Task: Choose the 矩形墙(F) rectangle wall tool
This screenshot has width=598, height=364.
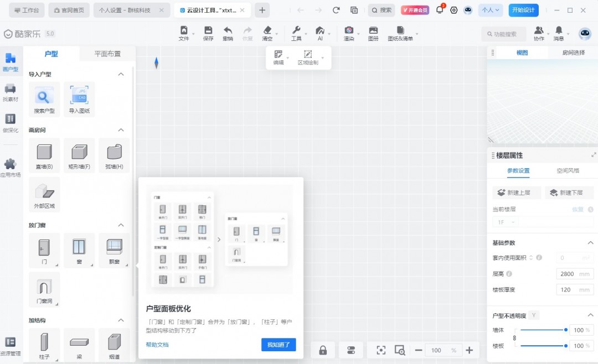Action: pyautogui.click(x=79, y=155)
